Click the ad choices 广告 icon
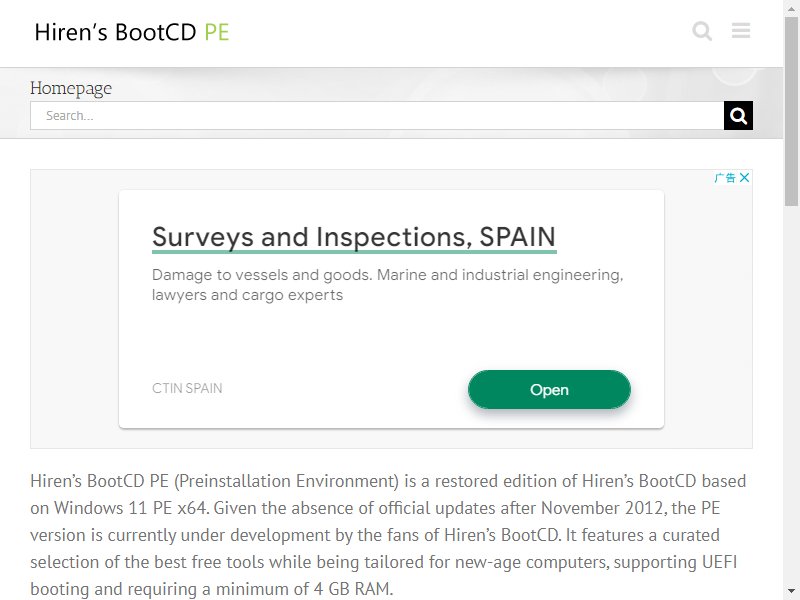Image resolution: width=800 pixels, height=600 pixels. [x=725, y=178]
